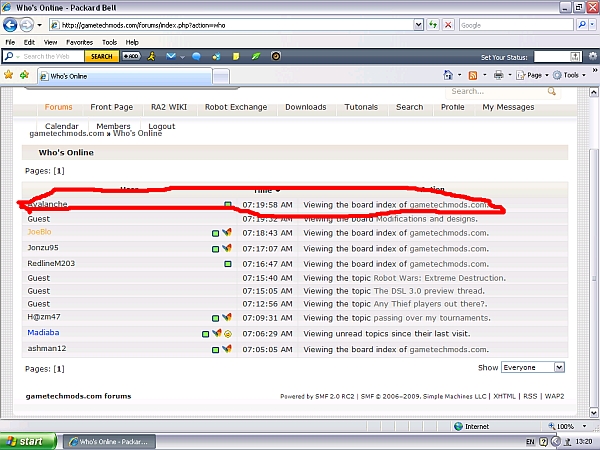Open the toolbar settings gear icon

(x=592, y=56)
